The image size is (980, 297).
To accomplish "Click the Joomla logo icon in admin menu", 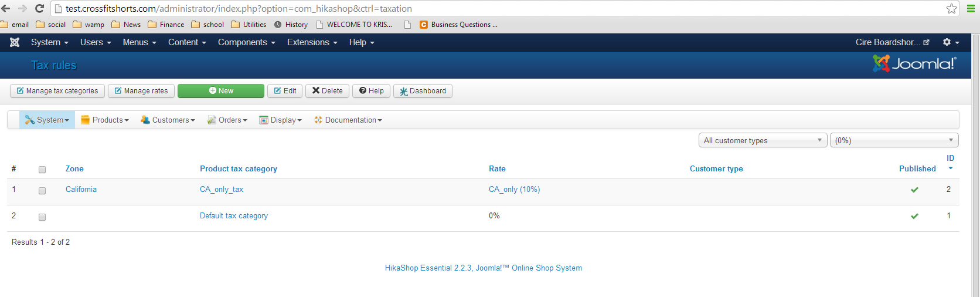I will [x=15, y=42].
